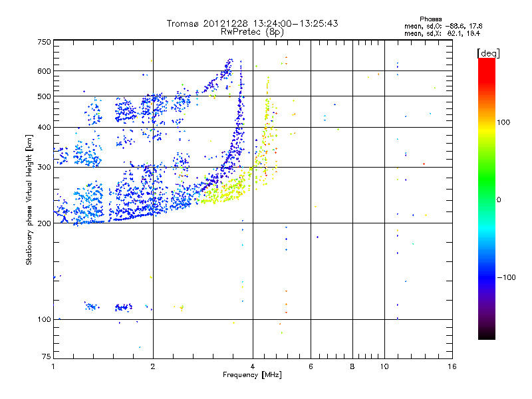Click the x-axis tick label "4"
The image size is (532, 399).
coord(253,366)
